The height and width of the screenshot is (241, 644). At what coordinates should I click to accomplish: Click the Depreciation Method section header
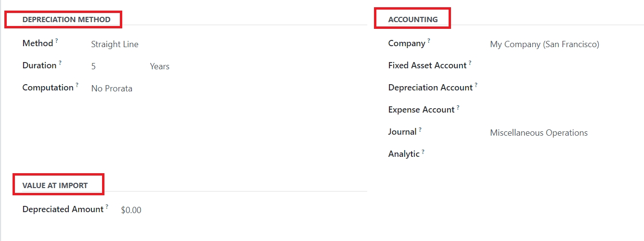pyautogui.click(x=66, y=20)
